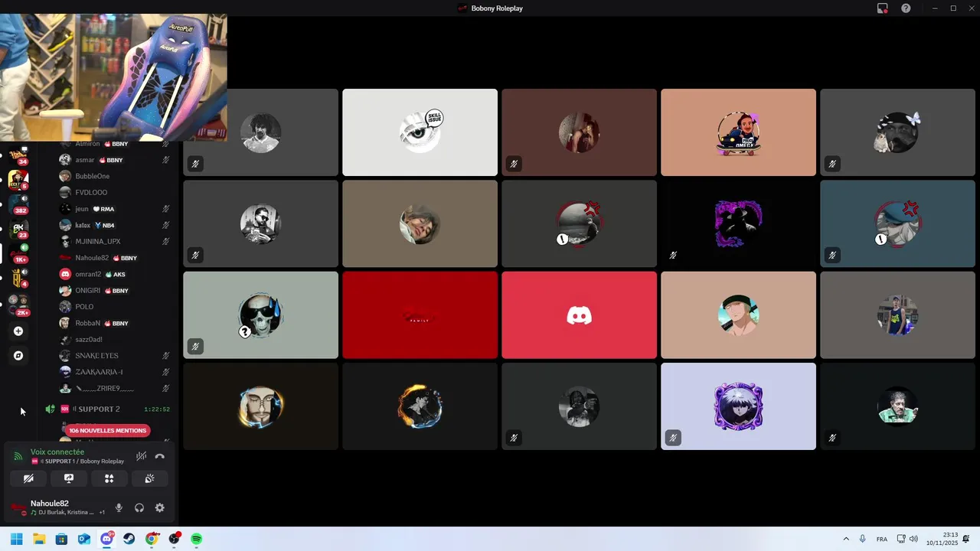Open the Discord inbox icon in title bar
Viewport: 980px width, 551px height.
pos(882,8)
